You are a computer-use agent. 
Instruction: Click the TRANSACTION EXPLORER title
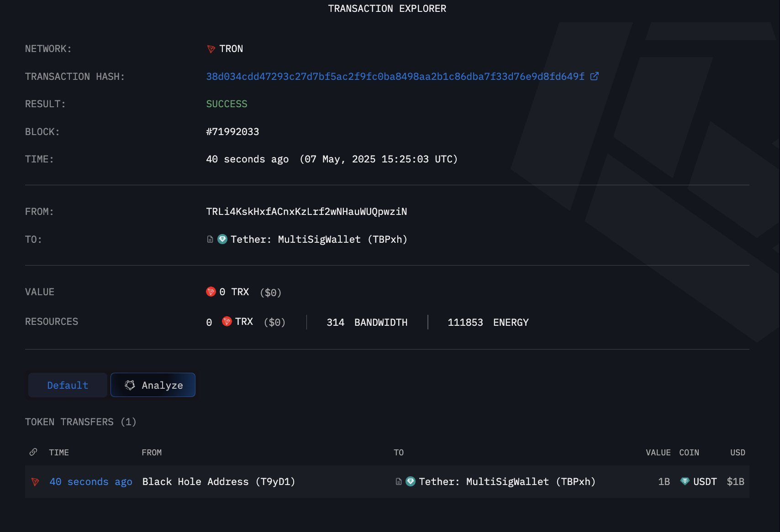click(x=387, y=9)
